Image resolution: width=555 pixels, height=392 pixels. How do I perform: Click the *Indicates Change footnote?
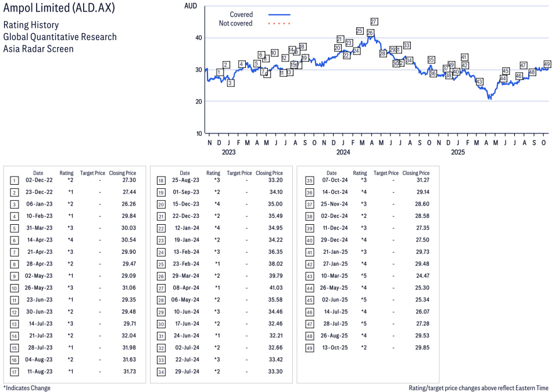(x=27, y=388)
